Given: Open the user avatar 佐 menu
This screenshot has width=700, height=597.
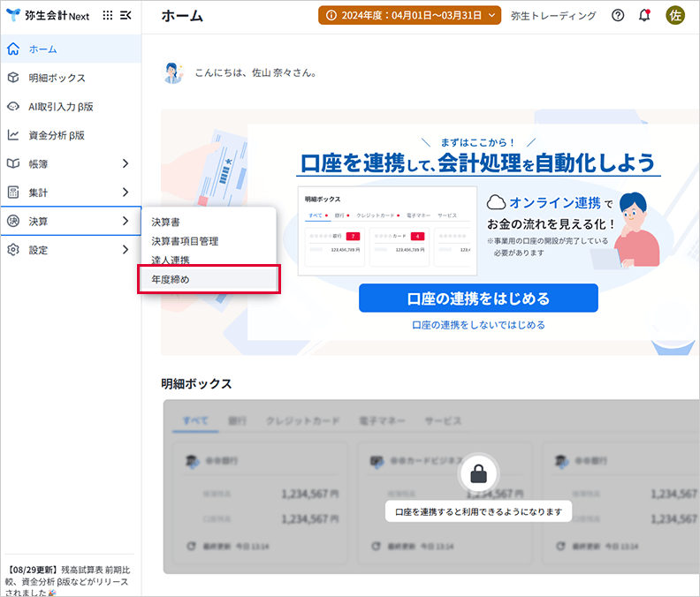Looking at the screenshot, I should 675,16.
